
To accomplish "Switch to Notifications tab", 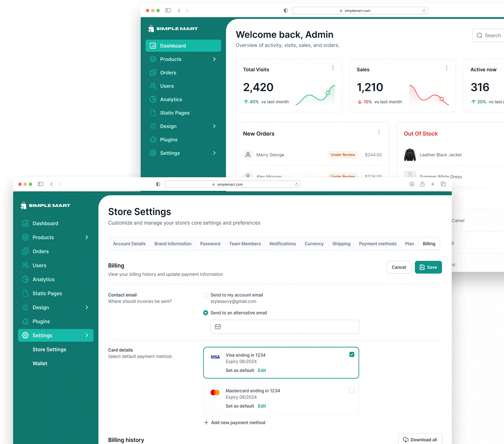I will coord(283,244).
